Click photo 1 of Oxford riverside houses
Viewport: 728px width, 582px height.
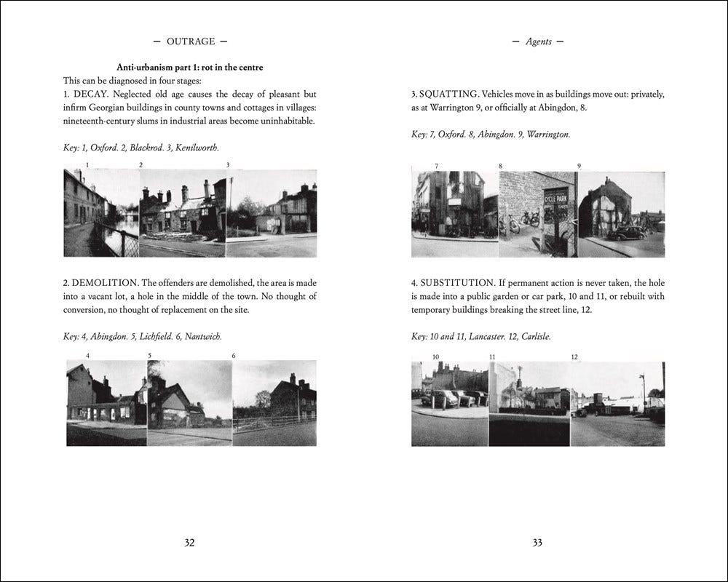[x=101, y=213]
